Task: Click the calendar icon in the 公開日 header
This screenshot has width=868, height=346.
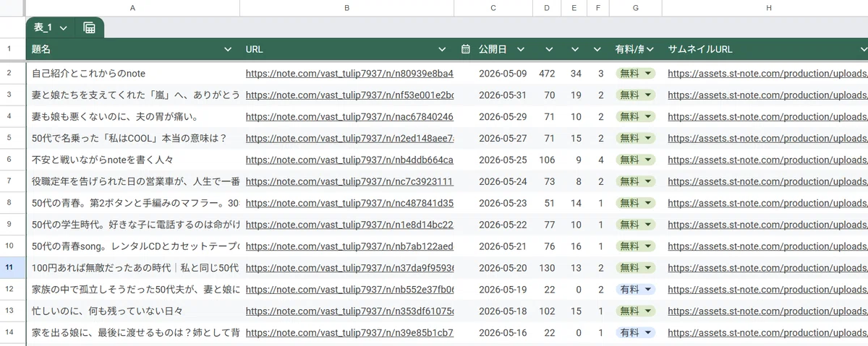Action: pos(467,49)
